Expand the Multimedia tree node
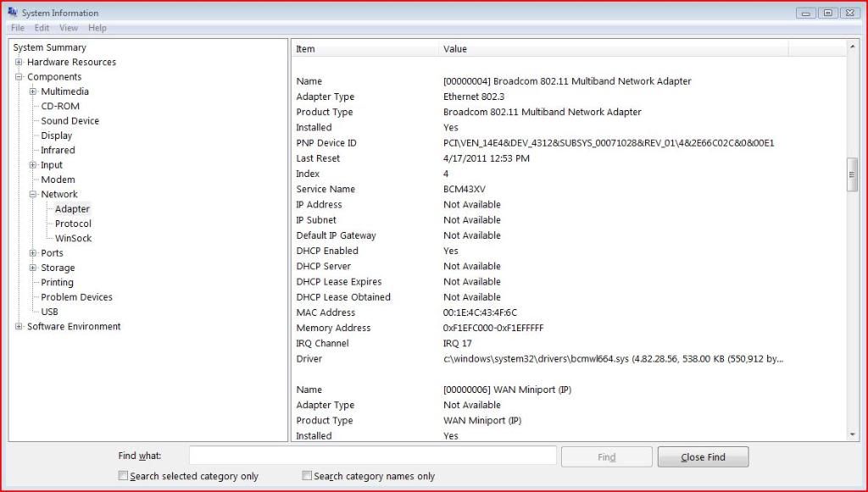This screenshot has width=868, height=492. (33, 91)
